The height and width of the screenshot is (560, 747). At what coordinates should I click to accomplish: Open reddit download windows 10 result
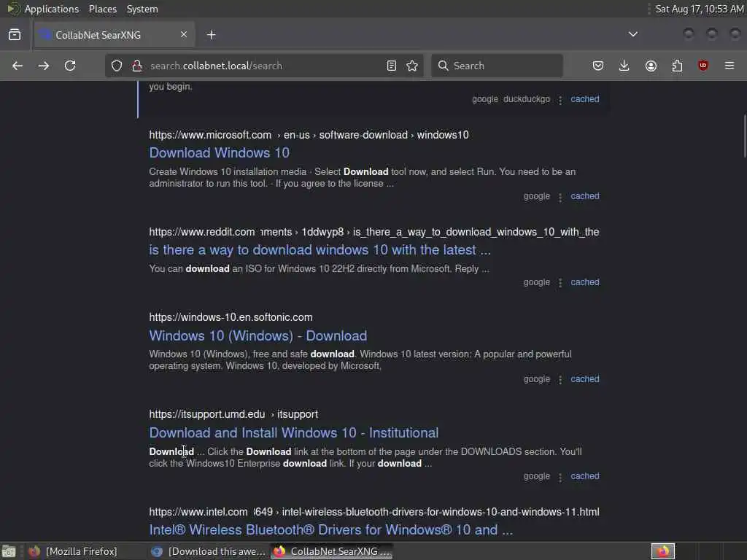click(x=320, y=250)
